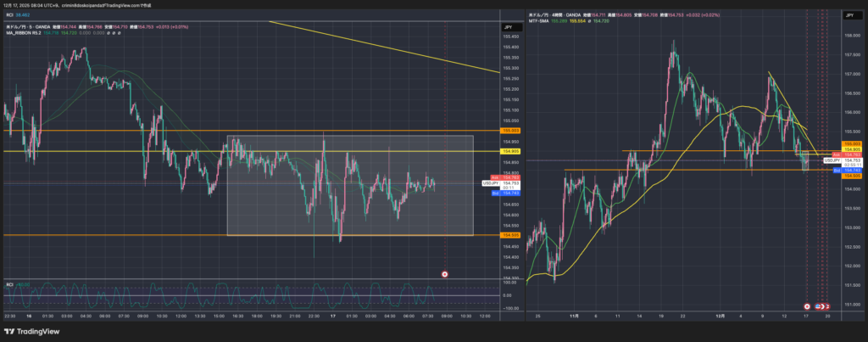Click the Bid tag on the 4-hour chart
868x342 pixels.
click(837, 171)
